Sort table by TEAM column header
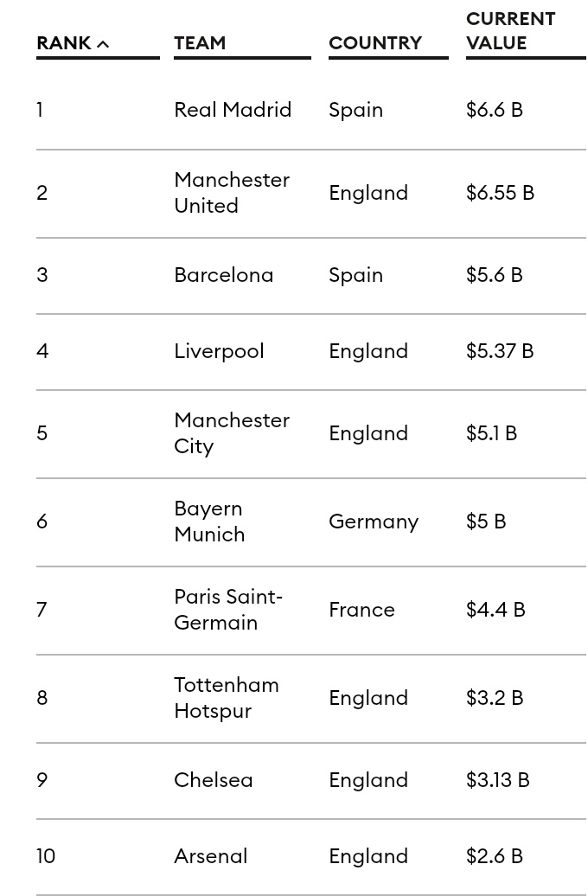Viewport: 588px width, 896px height. point(200,42)
